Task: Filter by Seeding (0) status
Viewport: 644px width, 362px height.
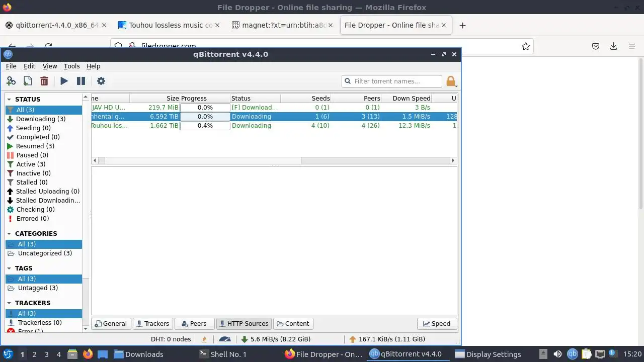Action: (x=43, y=128)
